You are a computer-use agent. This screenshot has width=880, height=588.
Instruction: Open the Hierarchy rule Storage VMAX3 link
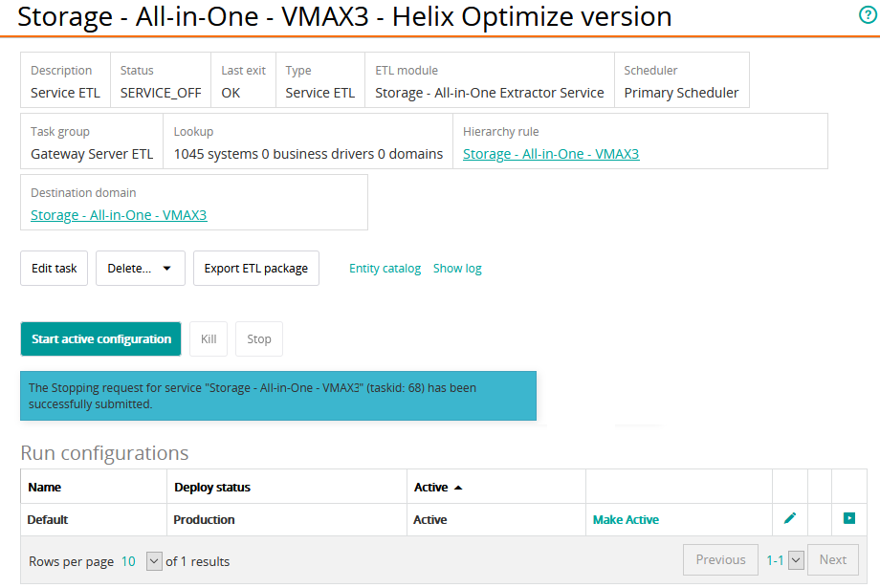(x=551, y=154)
